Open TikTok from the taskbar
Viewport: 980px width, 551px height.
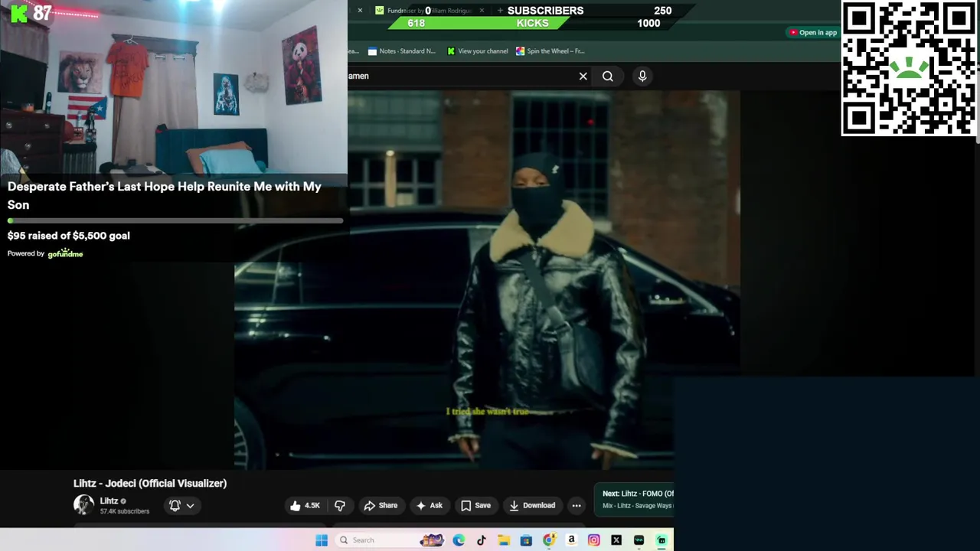point(482,540)
